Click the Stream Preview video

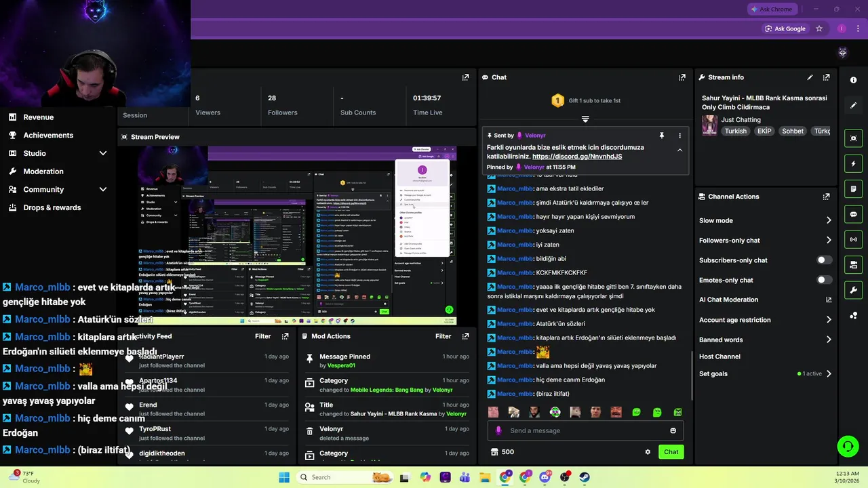[297, 236]
